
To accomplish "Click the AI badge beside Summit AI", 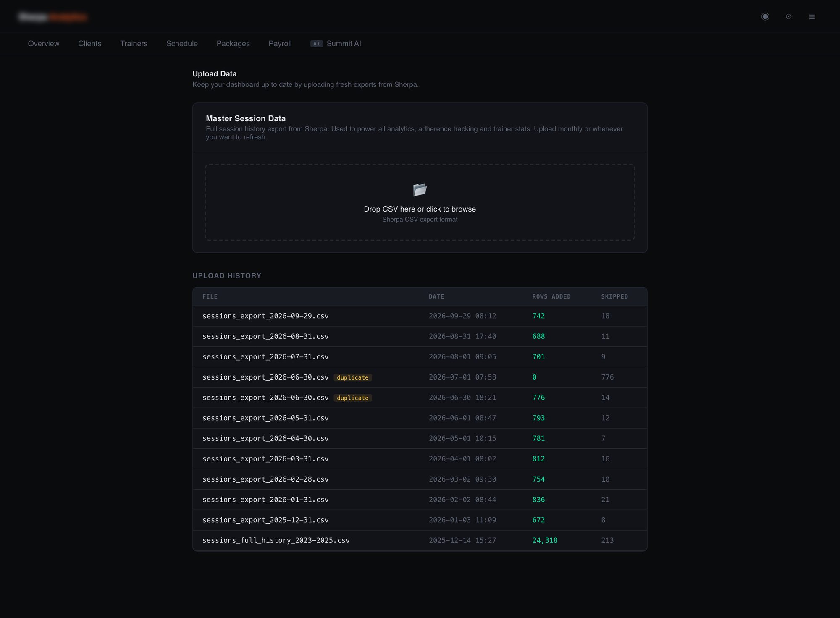I will coord(316,44).
